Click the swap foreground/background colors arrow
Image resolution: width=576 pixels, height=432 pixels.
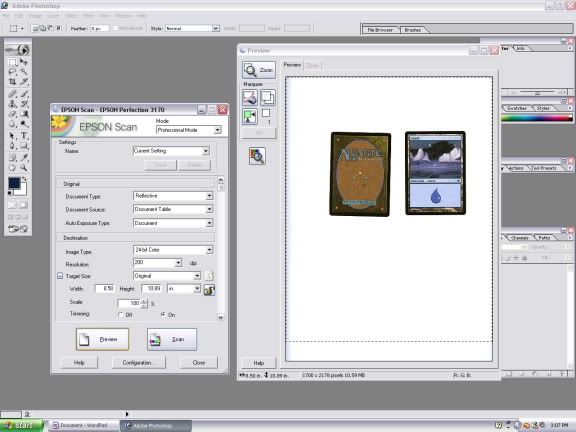(24, 179)
